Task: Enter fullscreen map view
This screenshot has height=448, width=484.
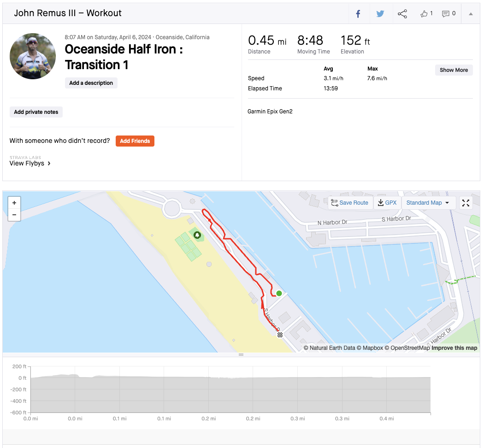Action: tap(466, 203)
